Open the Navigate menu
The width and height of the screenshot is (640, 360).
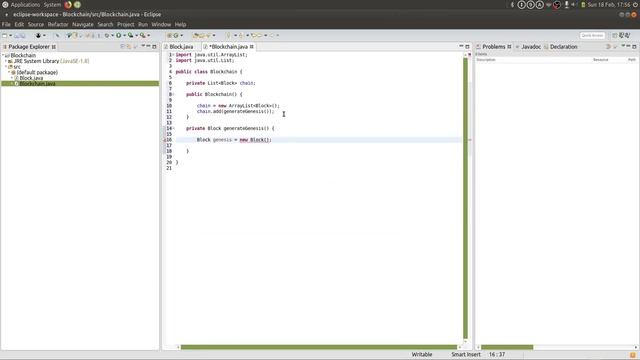(x=83, y=24)
